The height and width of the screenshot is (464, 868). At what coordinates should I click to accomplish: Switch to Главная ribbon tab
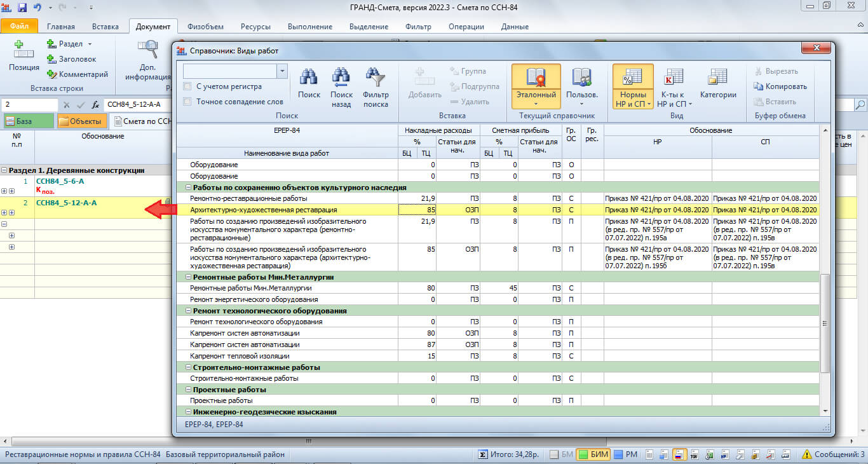60,27
